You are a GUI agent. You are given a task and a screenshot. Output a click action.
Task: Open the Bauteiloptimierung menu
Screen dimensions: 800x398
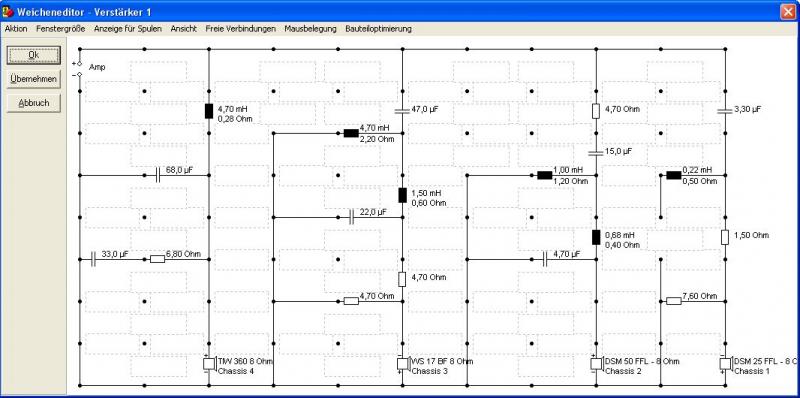point(378,29)
